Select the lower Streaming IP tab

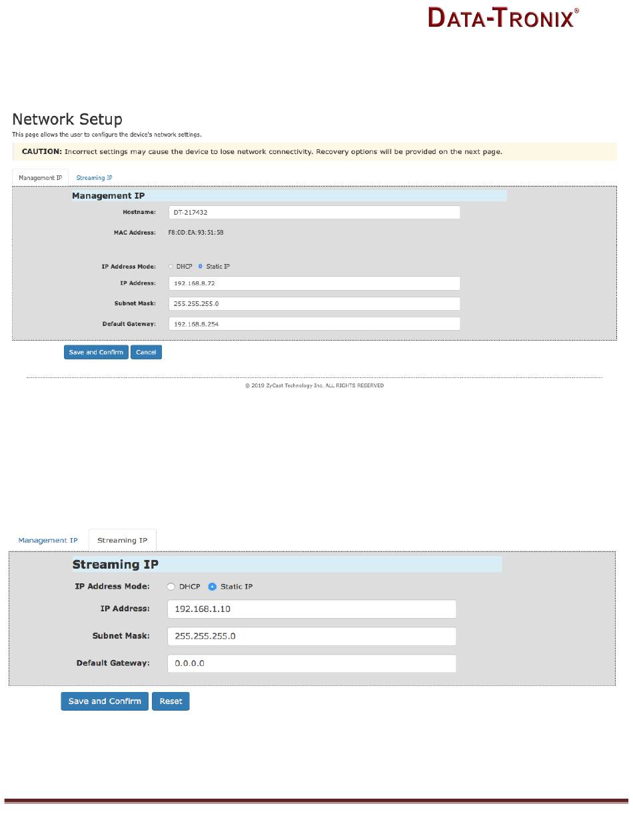[x=122, y=540]
